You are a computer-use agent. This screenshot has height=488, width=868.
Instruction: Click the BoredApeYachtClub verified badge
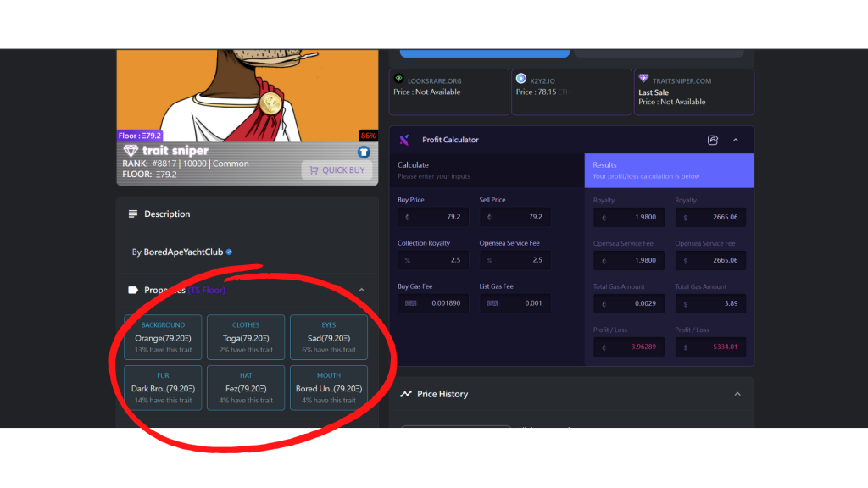pos(229,252)
